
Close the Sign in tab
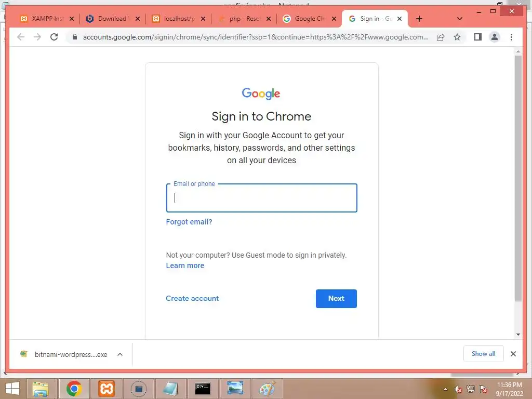[400, 19]
